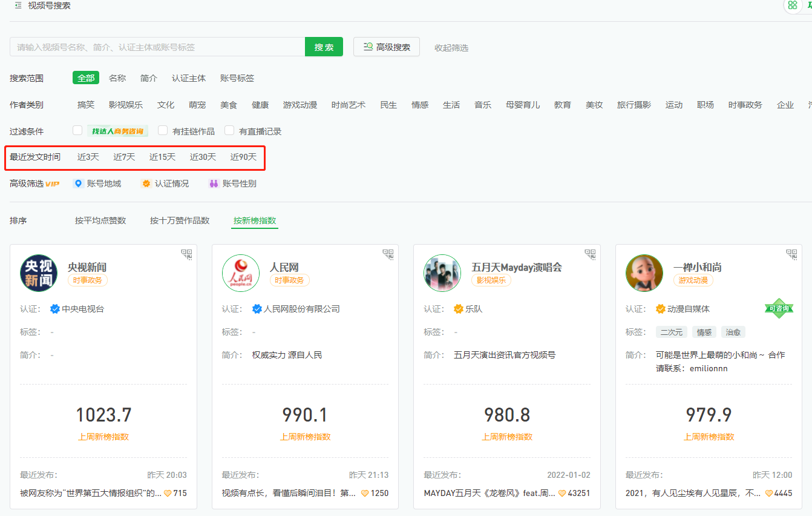812x516 pixels.
Task: Click heart likes icon on 人民网 card
Action: pos(365,494)
